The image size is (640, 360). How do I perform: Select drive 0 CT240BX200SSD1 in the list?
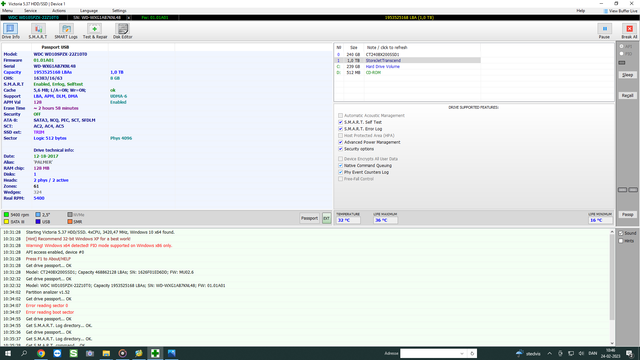(x=407, y=54)
